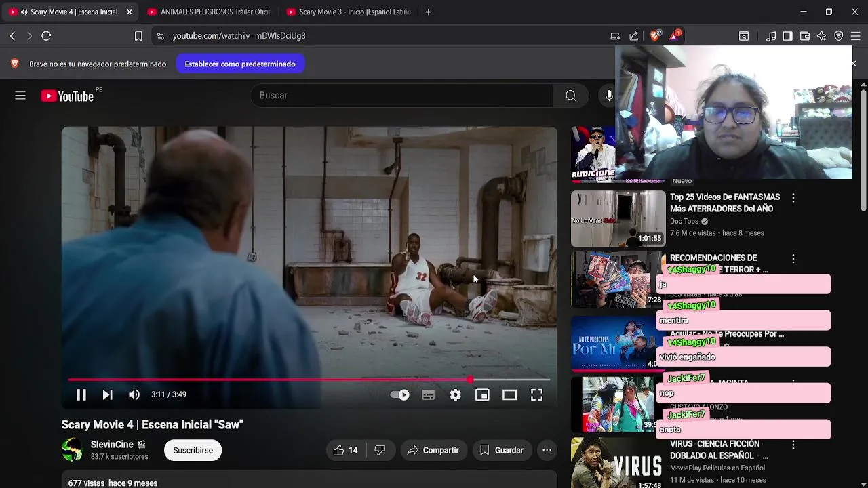868x488 pixels.
Task: Open the Brave main menu
Action: click(856, 36)
